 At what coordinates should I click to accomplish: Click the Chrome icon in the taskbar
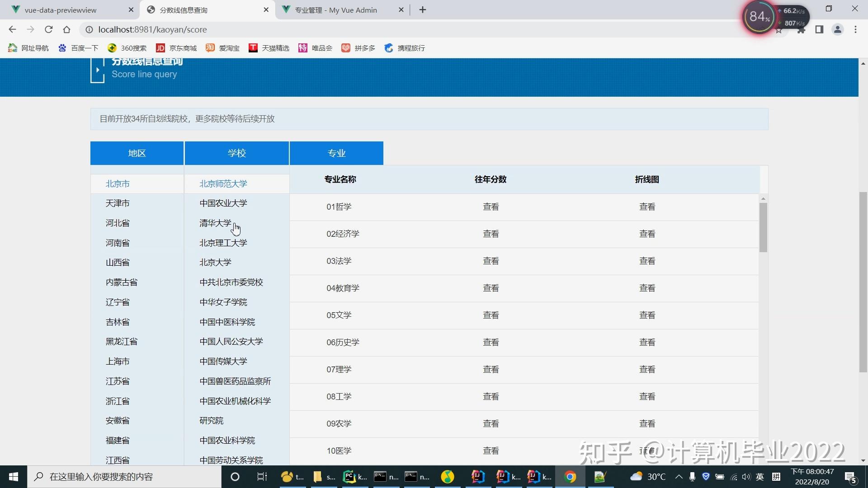(x=570, y=477)
